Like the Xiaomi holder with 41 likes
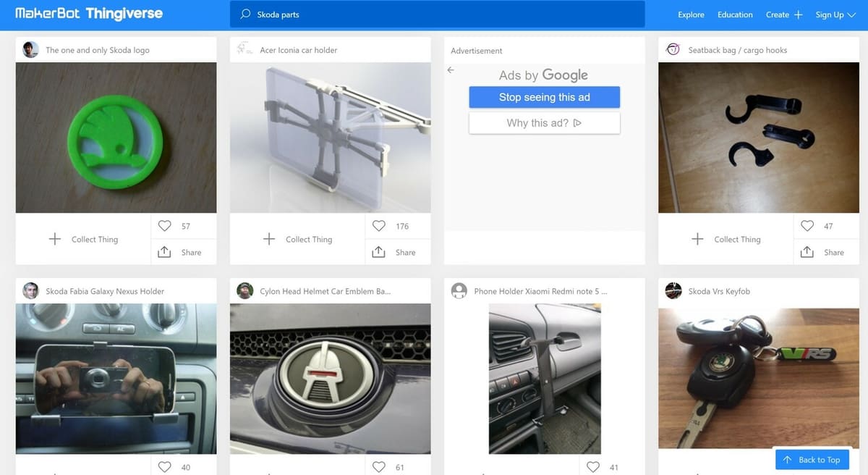Image resolution: width=868 pixels, height=475 pixels. click(x=593, y=467)
